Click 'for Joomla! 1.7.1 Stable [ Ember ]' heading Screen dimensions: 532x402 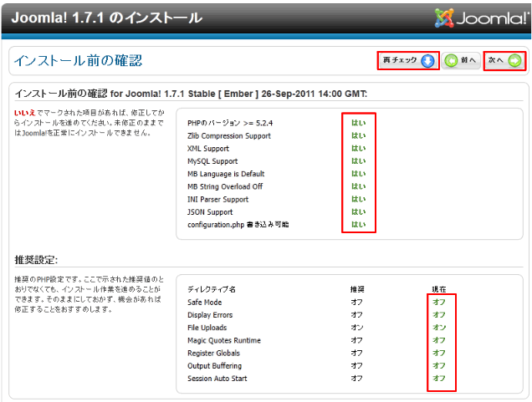coord(184,94)
